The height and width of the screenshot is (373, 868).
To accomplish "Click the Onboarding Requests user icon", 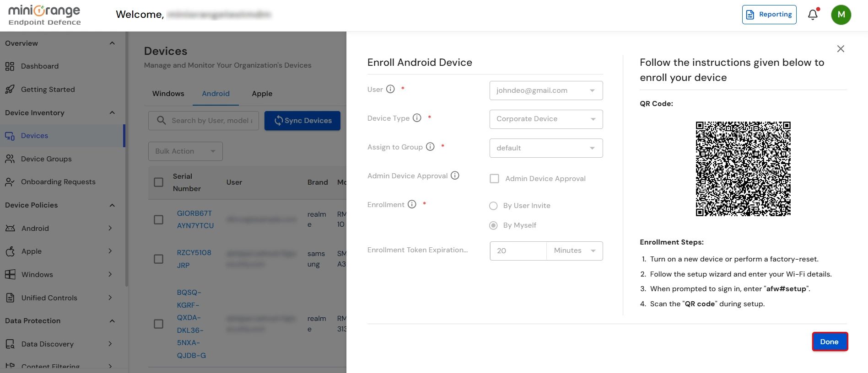I will click(10, 182).
